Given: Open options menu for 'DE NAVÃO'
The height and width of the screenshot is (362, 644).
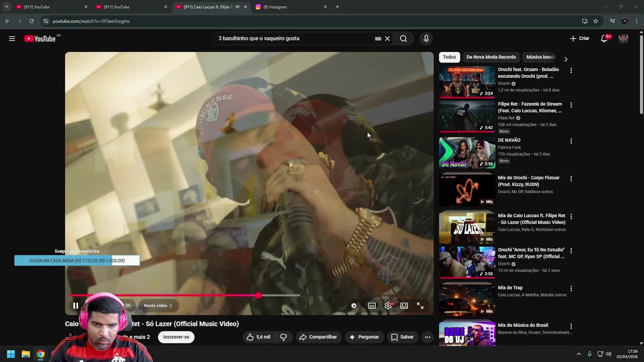Looking at the screenshot, I should pyautogui.click(x=571, y=141).
